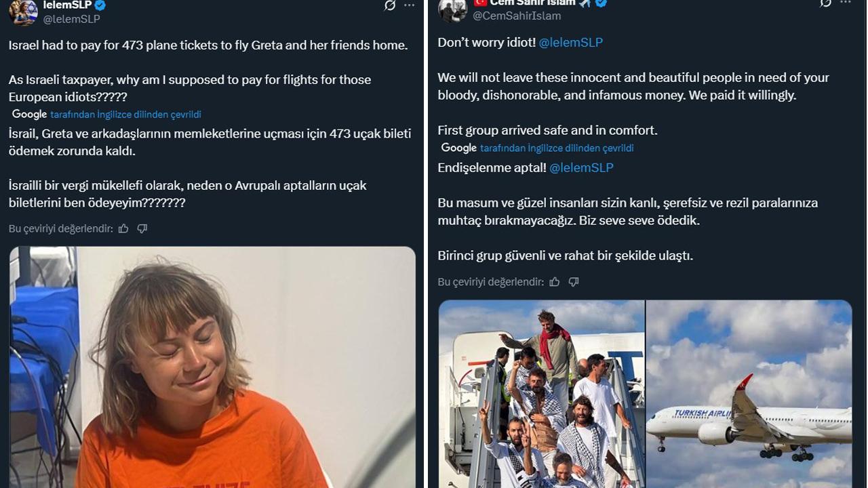Open more options on lelemSLP's post
Screen dimensions: 868x488
click(x=409, y=5)
